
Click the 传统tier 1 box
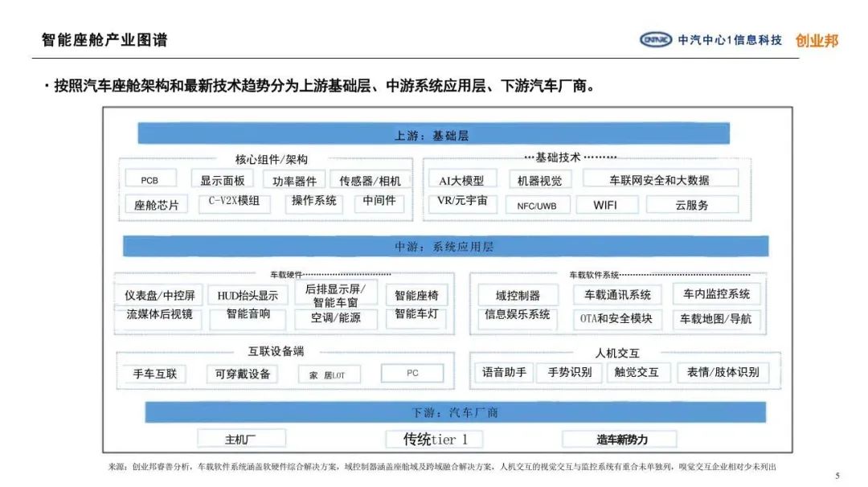click(435, 439)
